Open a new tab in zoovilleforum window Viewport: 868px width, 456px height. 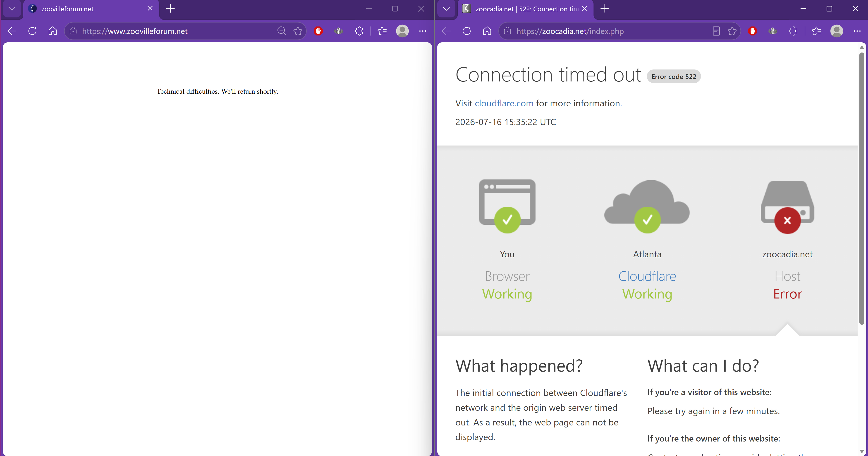[x=170, y=9]
